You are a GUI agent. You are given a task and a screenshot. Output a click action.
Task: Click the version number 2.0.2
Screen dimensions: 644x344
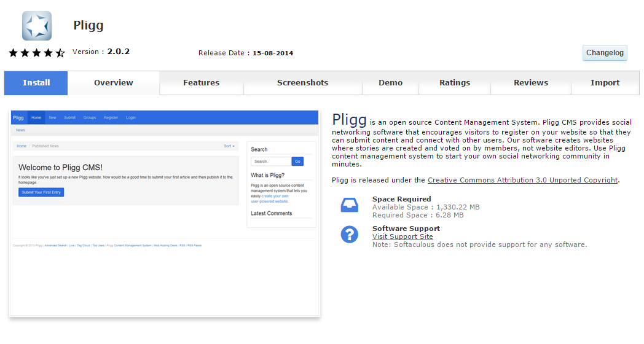pyautogui.click(x=119, y=52)
